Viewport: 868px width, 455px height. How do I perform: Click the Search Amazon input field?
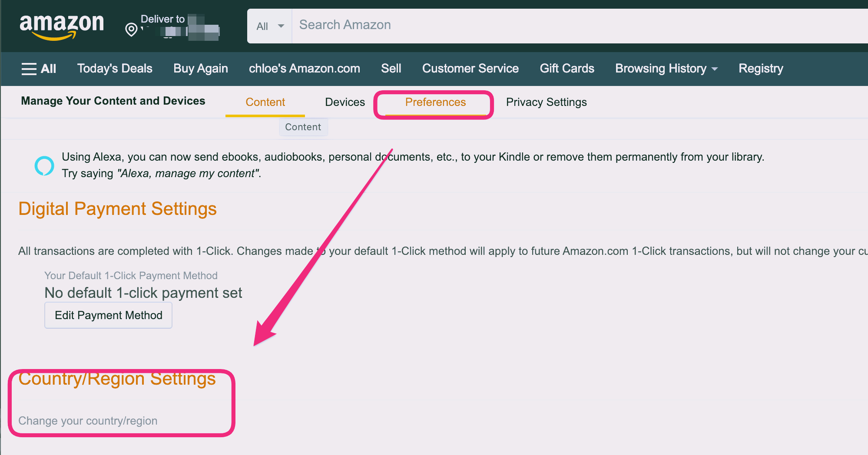click(580, 26)
